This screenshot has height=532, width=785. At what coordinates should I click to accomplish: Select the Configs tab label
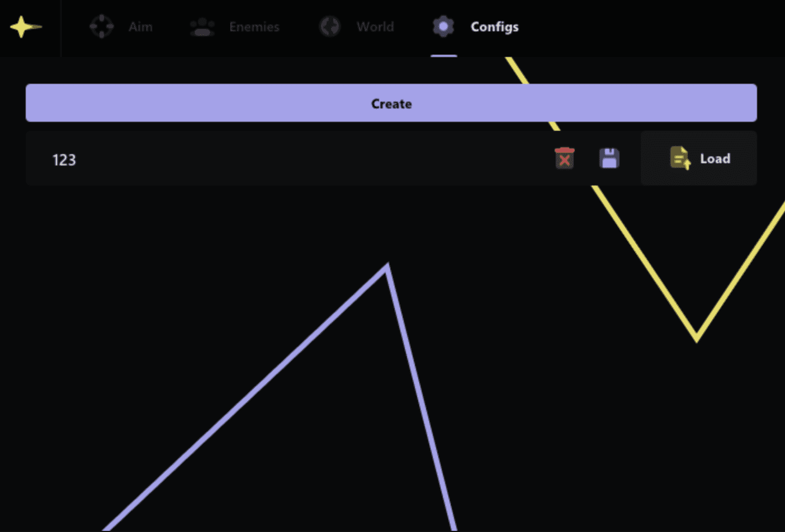[495, 27]
